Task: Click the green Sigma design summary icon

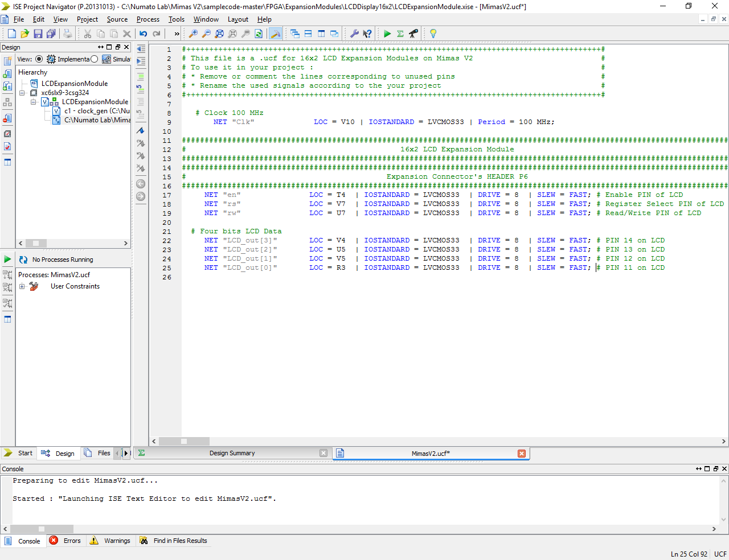Action: click(x=400, y=34)
